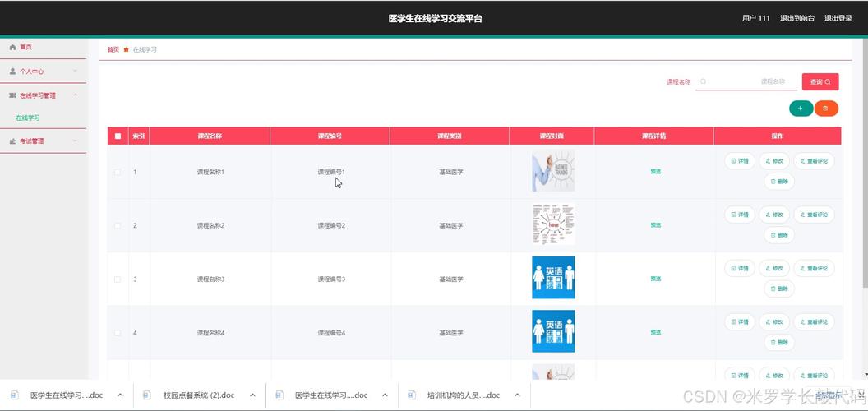
Task: Click 查看评论 button for 课程名称1
Action: coord(814,161)
